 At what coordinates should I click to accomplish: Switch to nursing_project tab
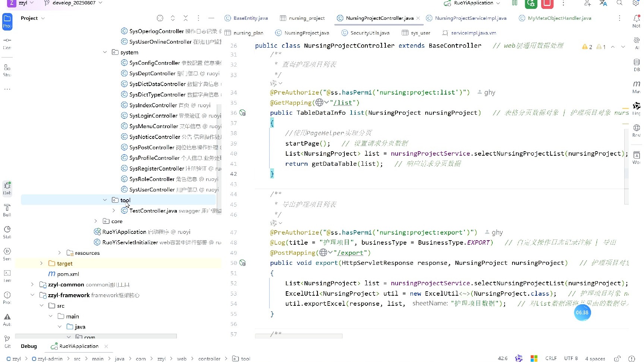302,18
